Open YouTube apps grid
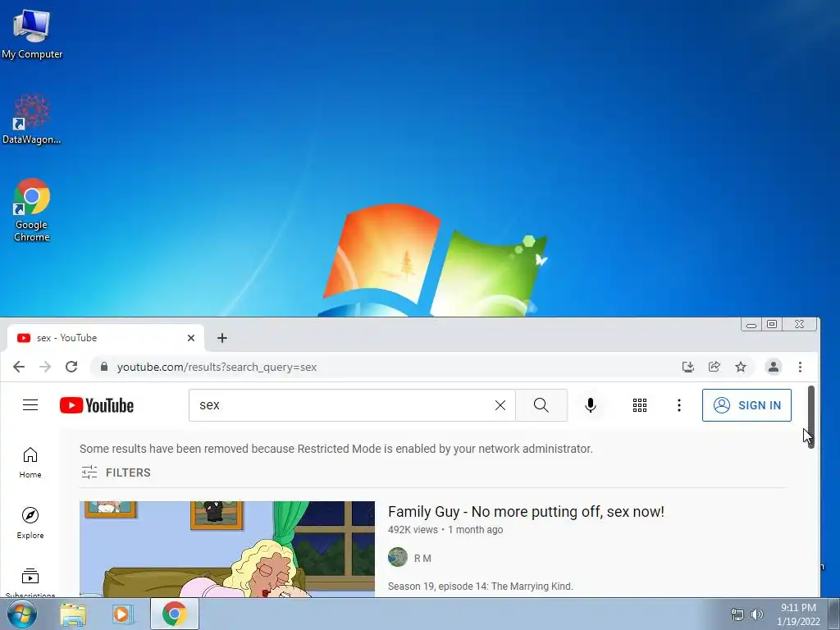This screenshot has height=630, width=840. (x=640, y=405)
